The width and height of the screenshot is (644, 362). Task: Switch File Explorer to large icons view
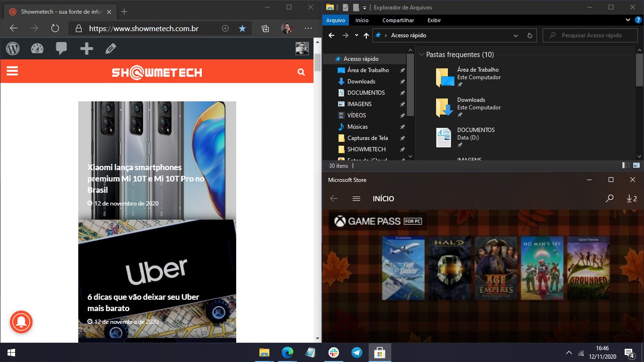tap(636, 165)
